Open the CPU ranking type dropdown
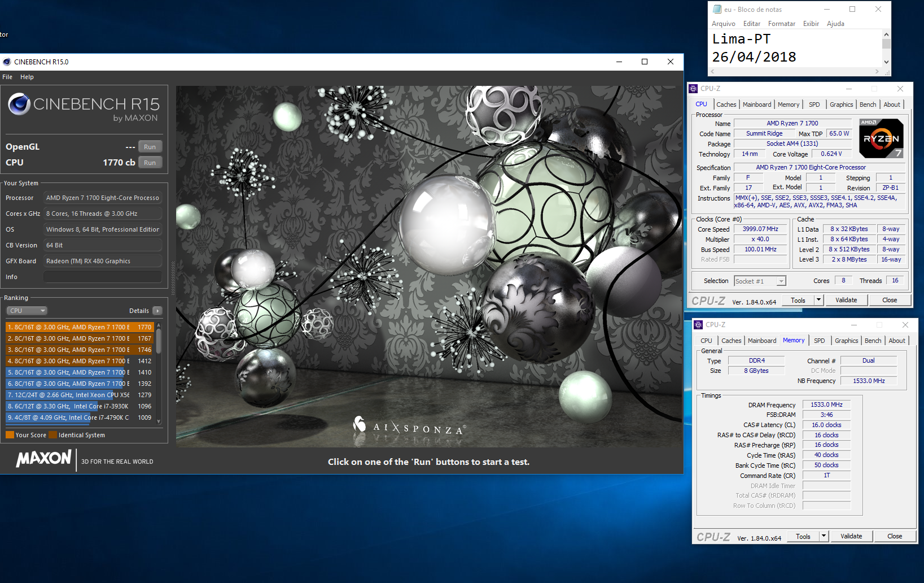The image size is (924, 583). point(27,311)
